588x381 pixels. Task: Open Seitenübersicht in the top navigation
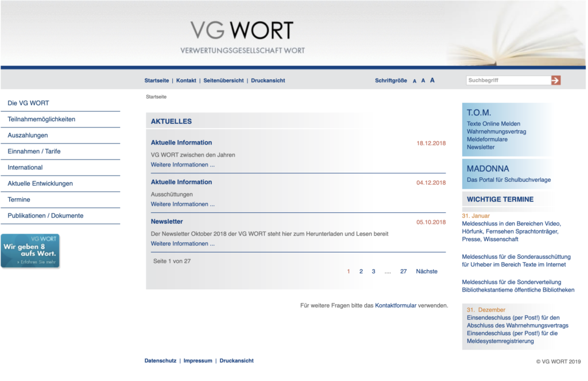[223, 80]
